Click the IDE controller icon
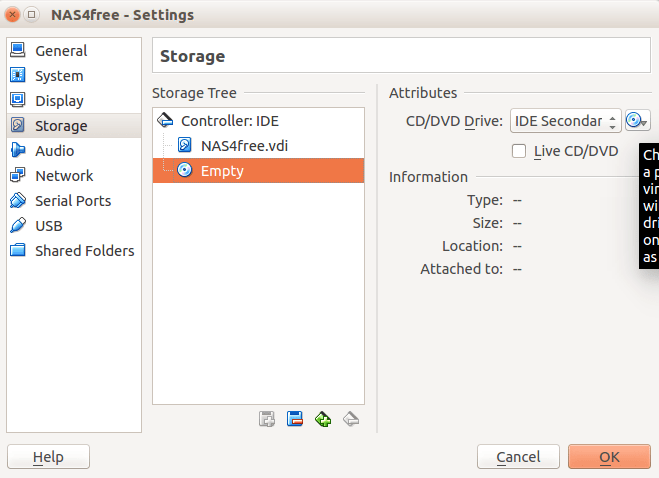Screen dimensions: 659x478 coord(165,120)
